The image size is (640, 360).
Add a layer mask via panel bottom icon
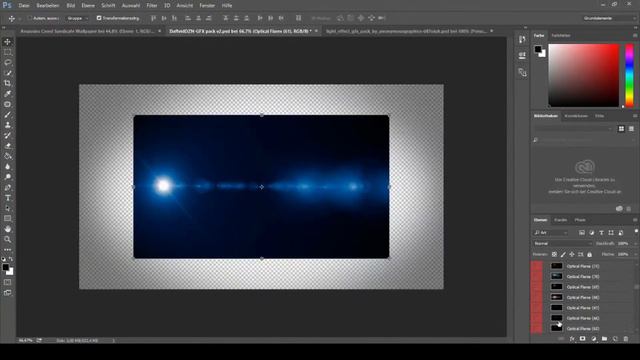pyautogui.click(x=582, y=339)
